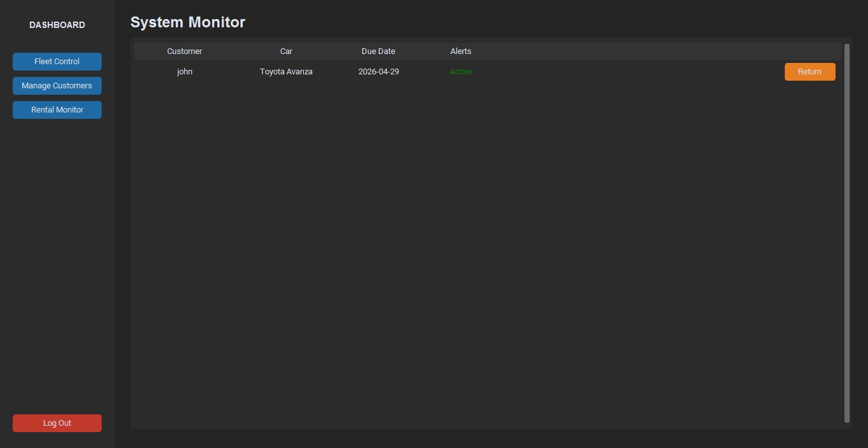Go to Manage Customers
Image resolution: width=868 pixels, height=448 pixels.
point(57,86)
